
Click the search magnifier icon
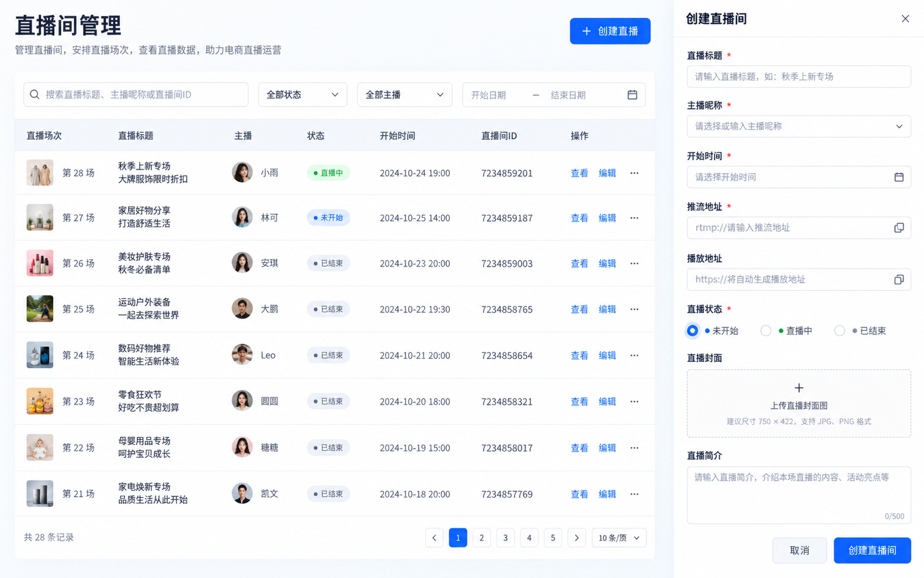35,94
